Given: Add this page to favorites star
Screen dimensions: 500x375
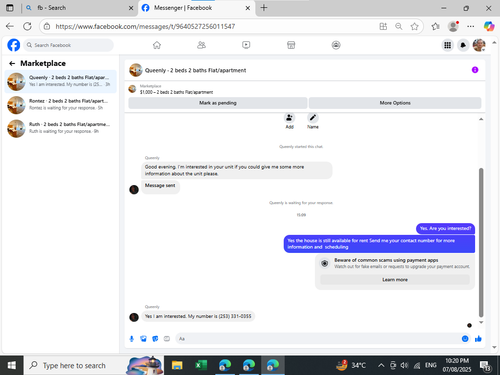Looking at the screenshot, I should pyautogui.click(x=414, y=26).
